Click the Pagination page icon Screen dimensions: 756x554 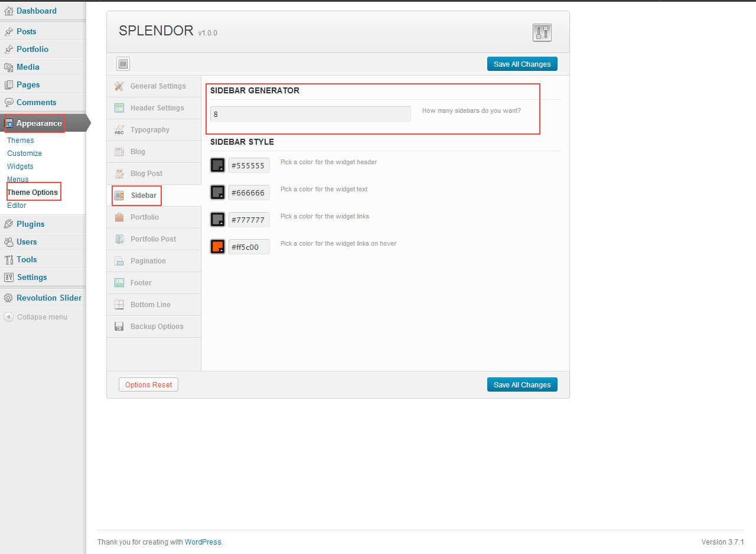(x=119, y=261)
